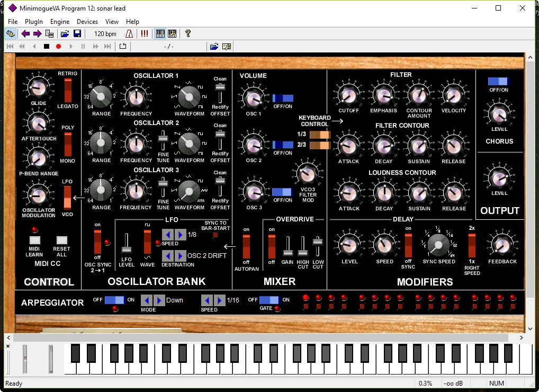This screenshot has height=392, width=539.
Task: Click the LFO LEVEL slider
Action: pyautogui.click(x=127, y=244)
